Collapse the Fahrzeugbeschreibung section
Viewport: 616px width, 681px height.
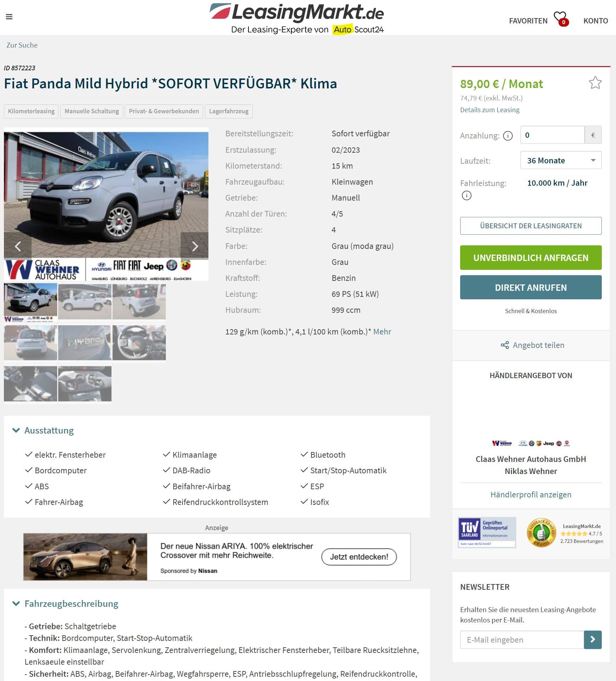tap(16, 604)
